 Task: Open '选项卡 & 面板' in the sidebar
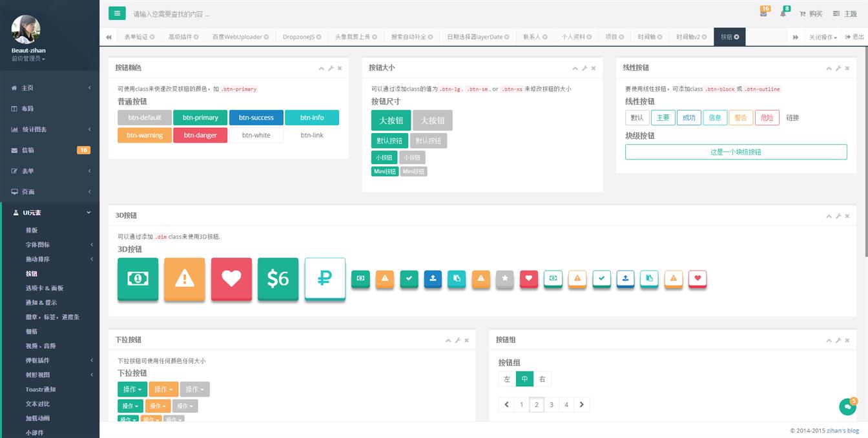(x=45, y=288)
